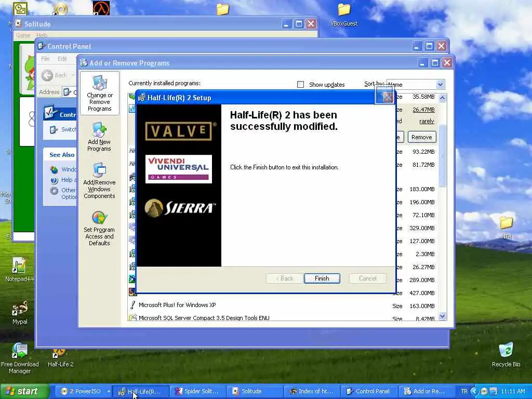Select Microsoft Plus! for Windows XP entry
The height and width of the screenshot is (399, 532).
point(177,304)
